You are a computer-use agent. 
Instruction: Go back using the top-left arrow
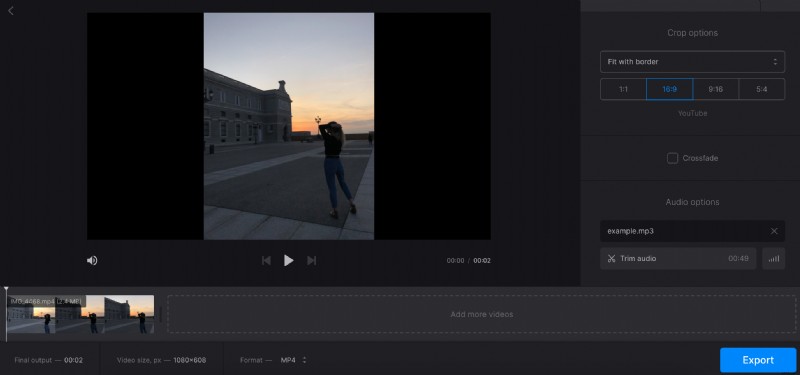(11, 10)
